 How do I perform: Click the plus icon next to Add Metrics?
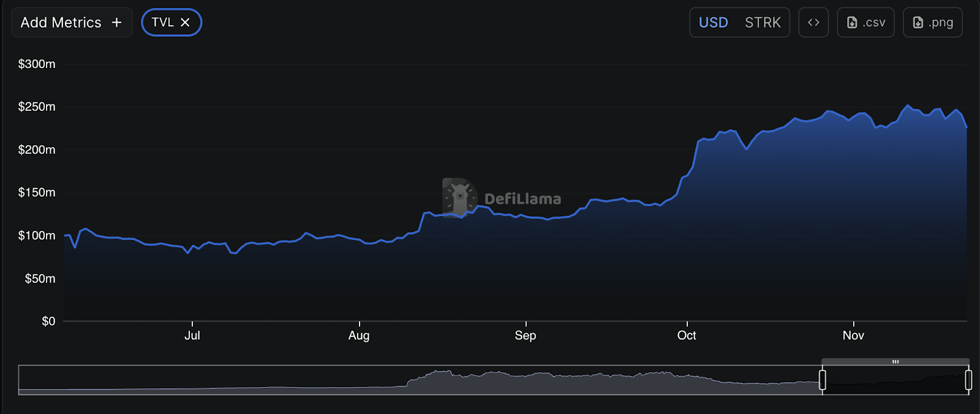(x=116, y=23)
